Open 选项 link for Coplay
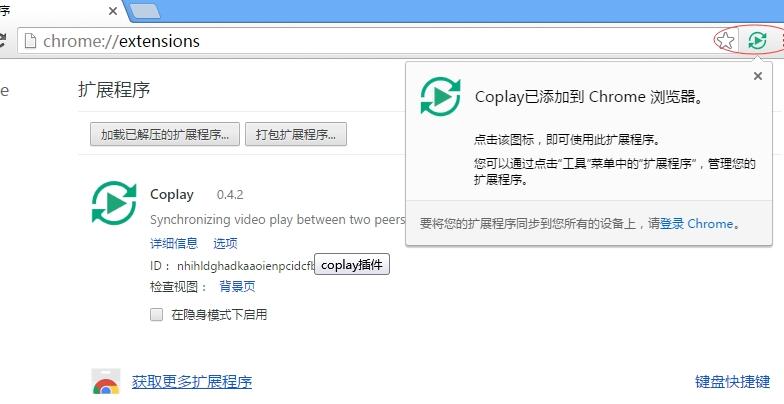 click(226, 244)
